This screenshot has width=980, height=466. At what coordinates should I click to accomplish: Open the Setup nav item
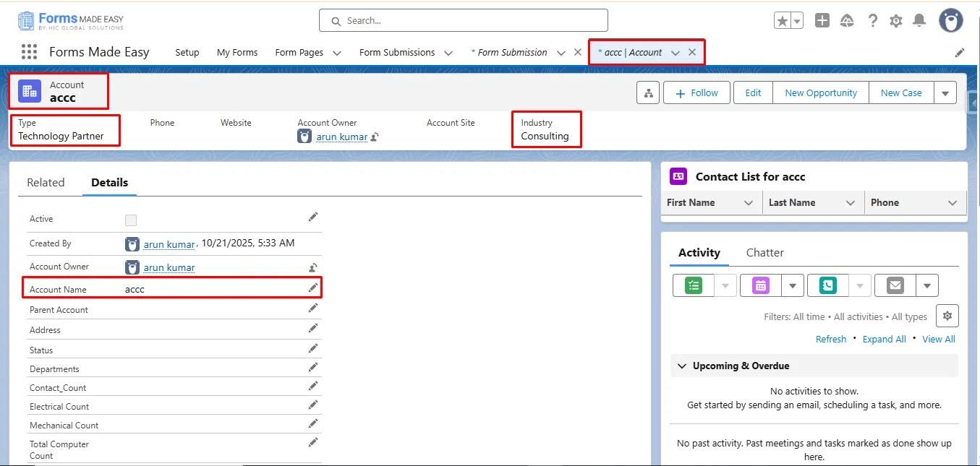pyautogui.click(x=187, y=52)
